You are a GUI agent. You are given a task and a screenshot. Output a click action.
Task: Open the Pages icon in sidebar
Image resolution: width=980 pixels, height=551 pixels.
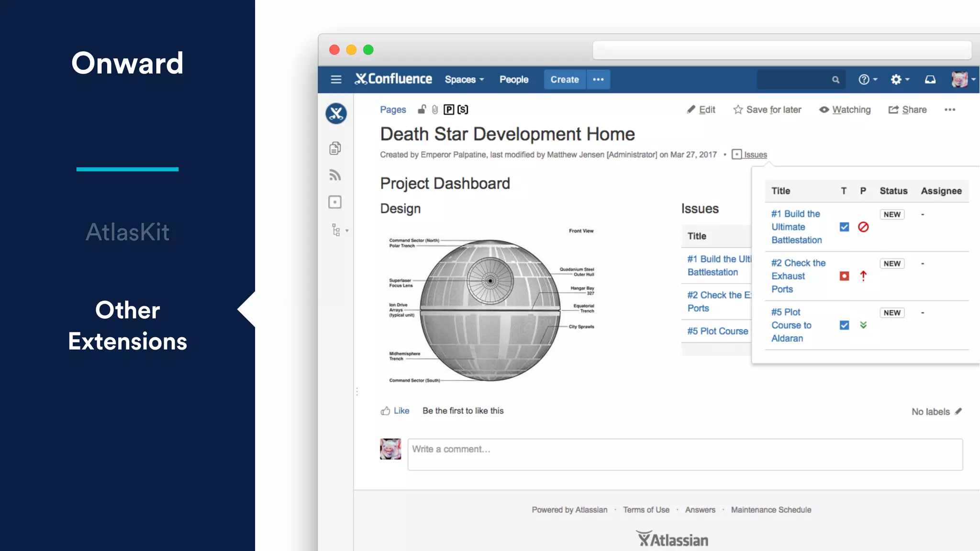click(335, 148)
